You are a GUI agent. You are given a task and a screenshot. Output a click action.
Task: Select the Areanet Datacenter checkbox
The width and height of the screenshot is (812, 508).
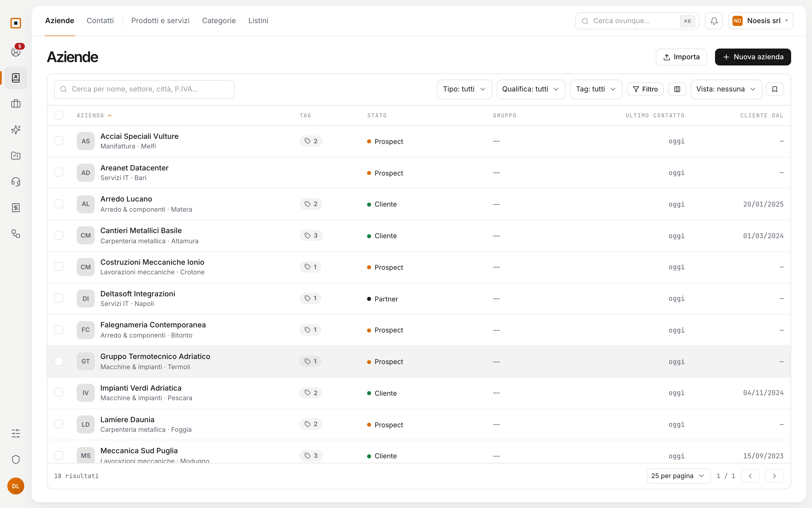pos(59,172)
